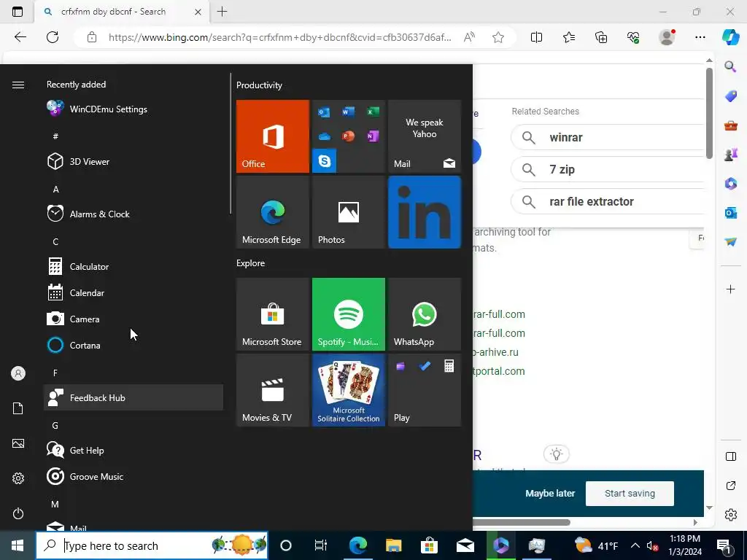Open the Play folder tile
The image size is (747, 560).
click(425, 390)
